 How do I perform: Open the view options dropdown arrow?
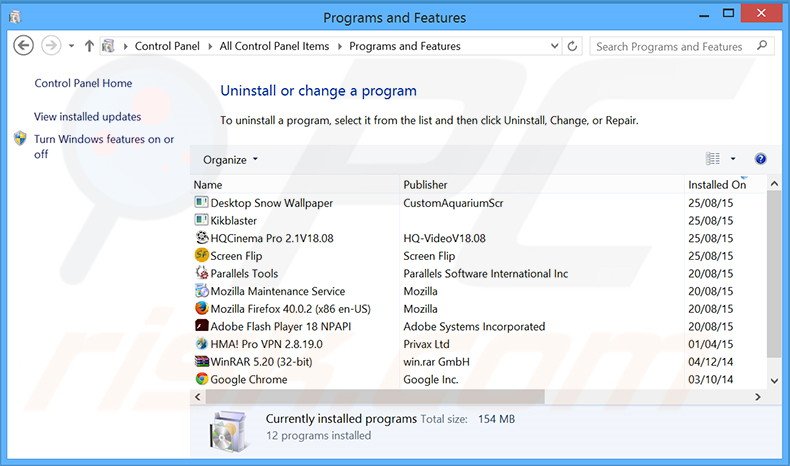733,159
